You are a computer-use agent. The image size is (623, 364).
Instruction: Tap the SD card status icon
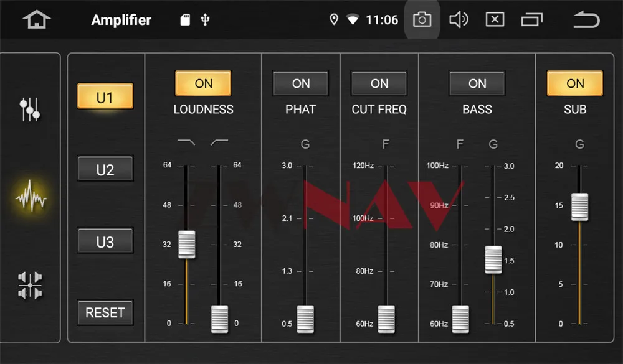pos(185,19)
